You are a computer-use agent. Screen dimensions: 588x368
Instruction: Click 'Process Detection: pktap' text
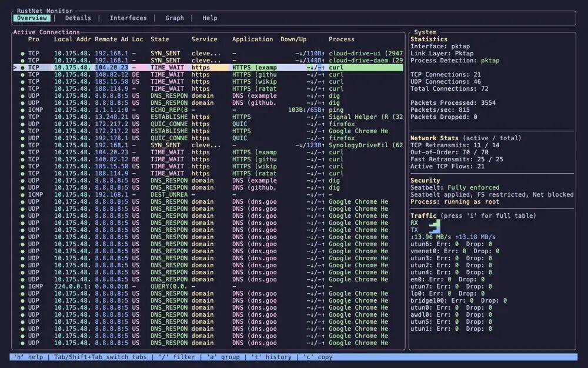(x=455, y=61)
